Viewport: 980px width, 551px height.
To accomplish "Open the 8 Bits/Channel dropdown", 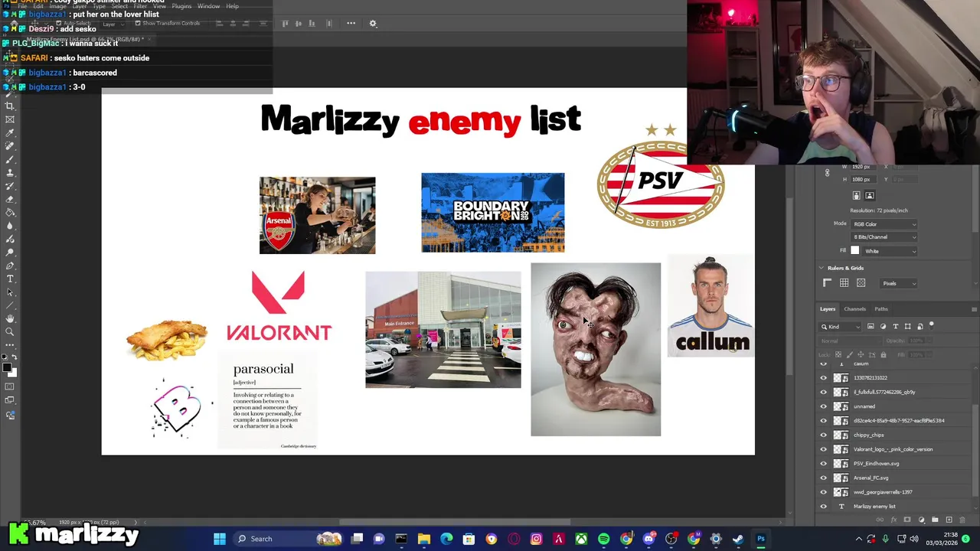I will pos(885,237).
